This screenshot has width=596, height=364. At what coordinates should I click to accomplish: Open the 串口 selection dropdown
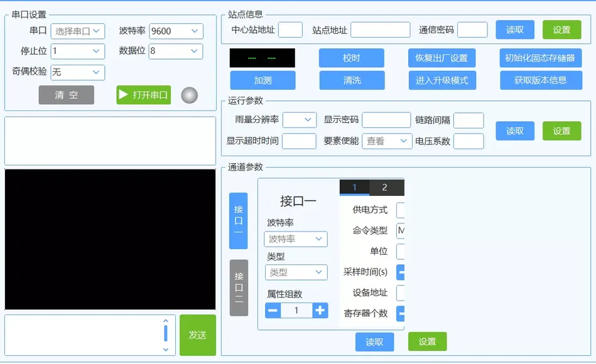78,31
